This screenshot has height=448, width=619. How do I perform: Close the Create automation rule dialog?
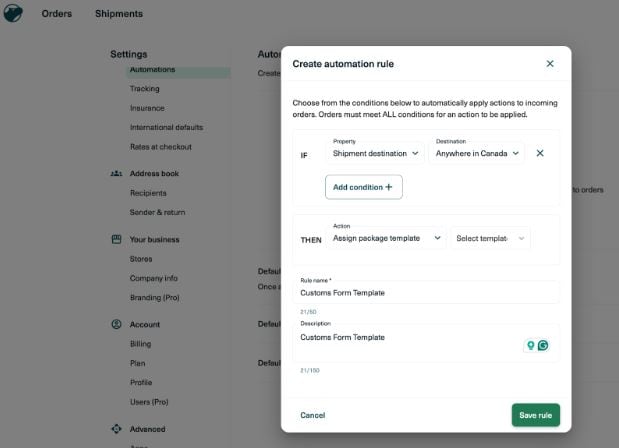point(549,63)
